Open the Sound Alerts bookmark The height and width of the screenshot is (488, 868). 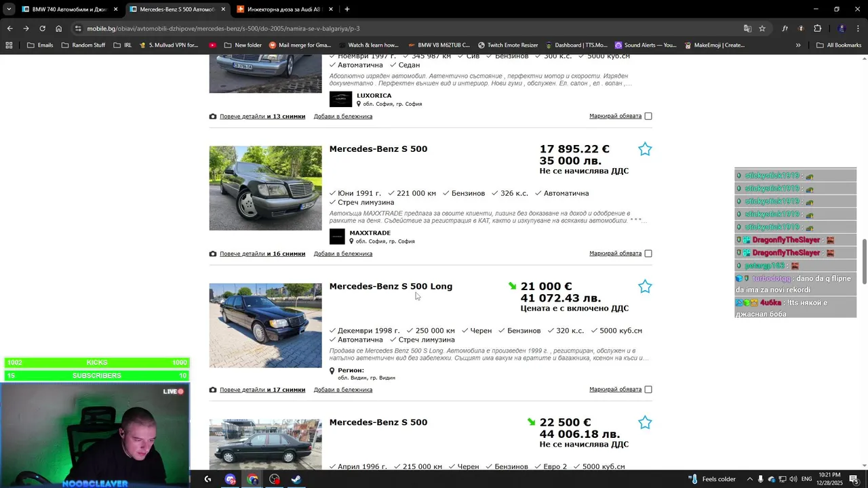click(645, 45)
